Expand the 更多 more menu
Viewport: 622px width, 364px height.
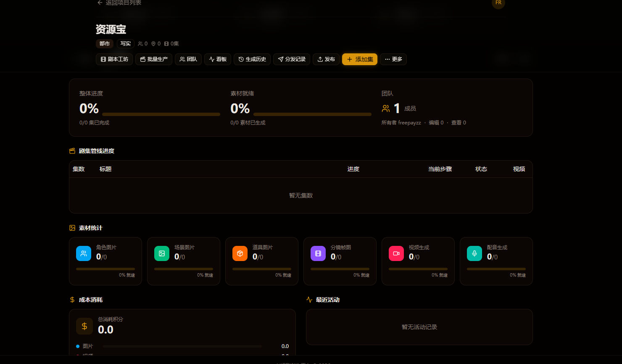[393, 59]
